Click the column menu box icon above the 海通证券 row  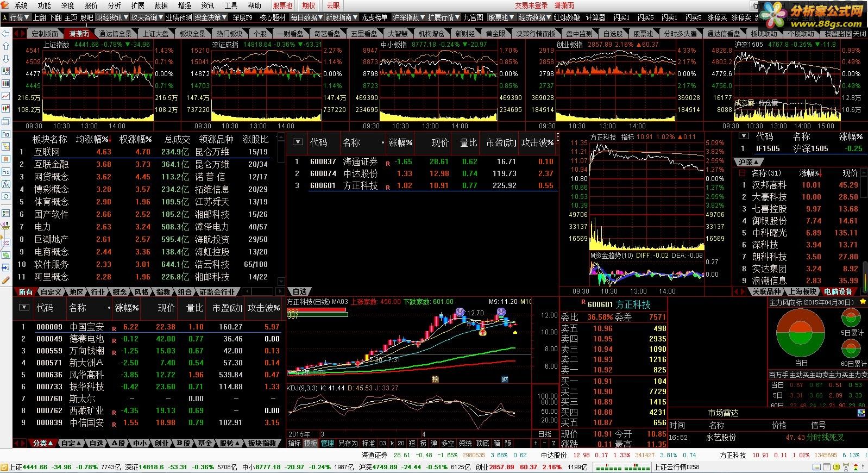tap(297, 142)
